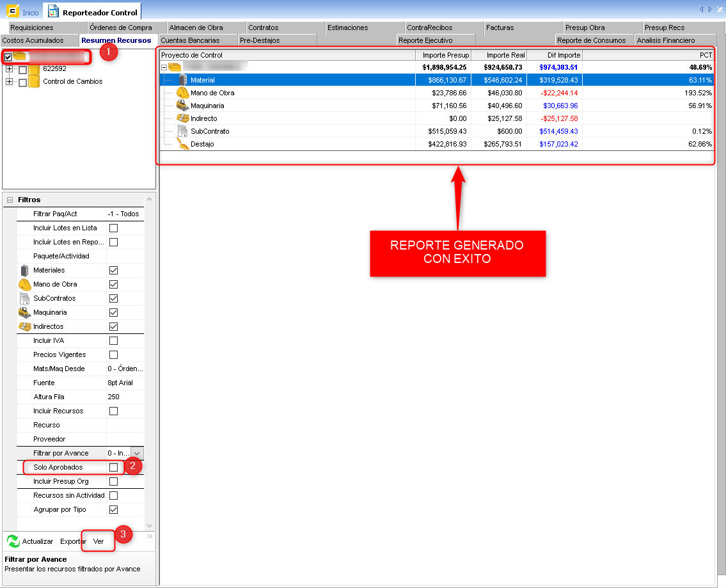The image size is (726, 588).
Task: Open the Analisis Financiero tab
Action: click(x=665, y=40)
